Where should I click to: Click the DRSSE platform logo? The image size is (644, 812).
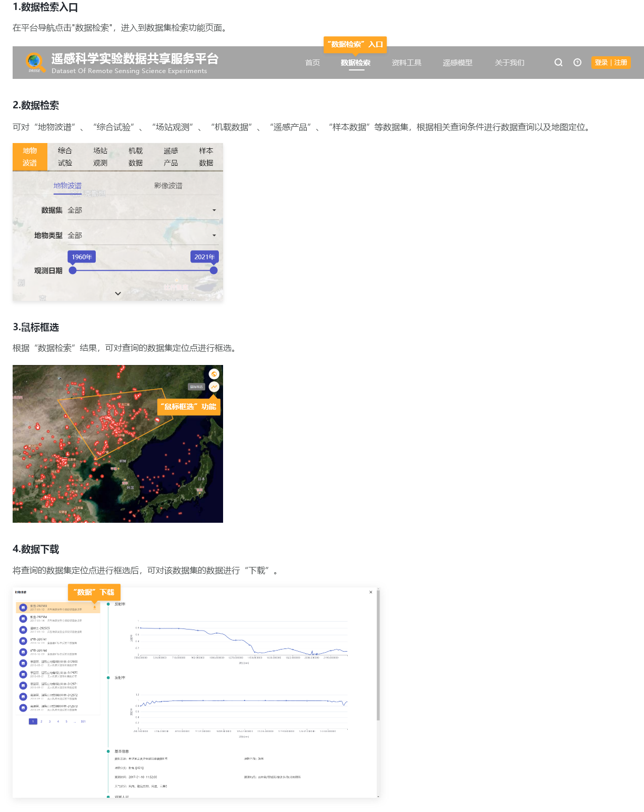click(35, 63)
